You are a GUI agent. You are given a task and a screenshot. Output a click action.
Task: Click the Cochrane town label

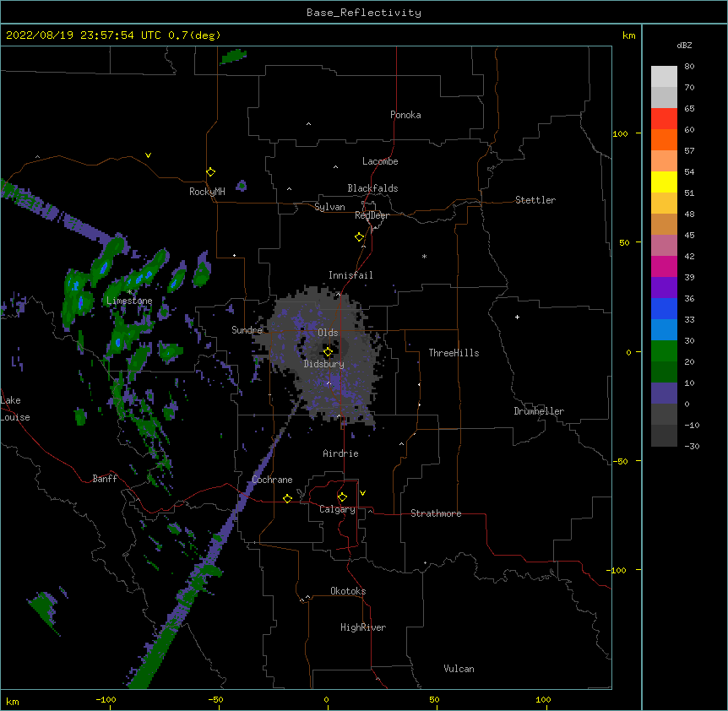pos(272,480)
